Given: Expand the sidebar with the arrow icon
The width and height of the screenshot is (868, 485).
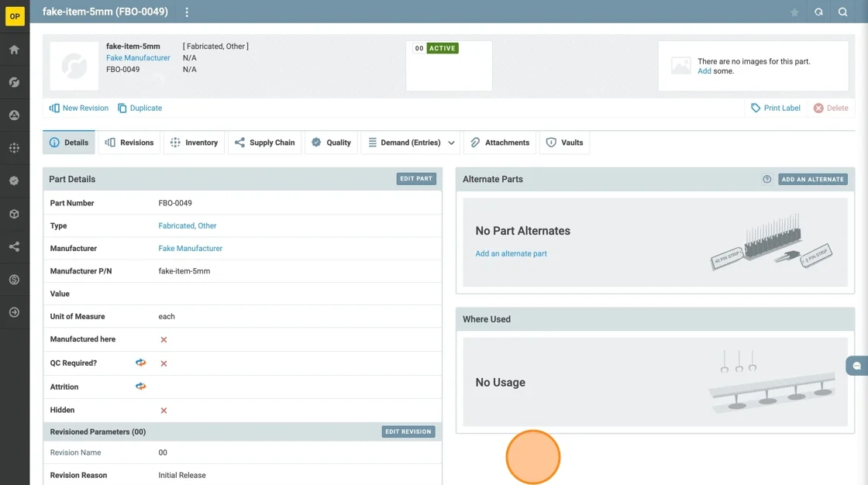Looking at the screenshot, I should click(x=14, y=312).
